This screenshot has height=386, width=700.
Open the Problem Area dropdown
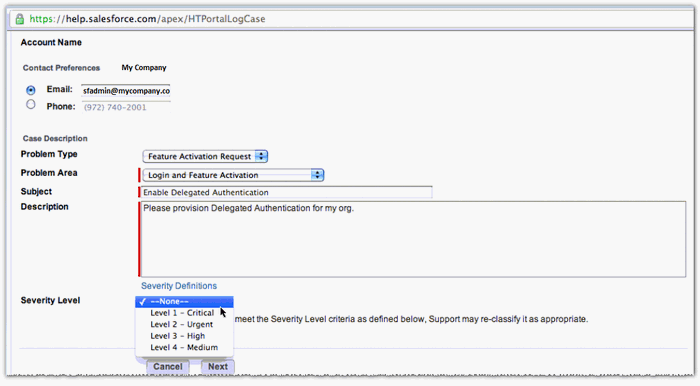[x=233, y=175]
